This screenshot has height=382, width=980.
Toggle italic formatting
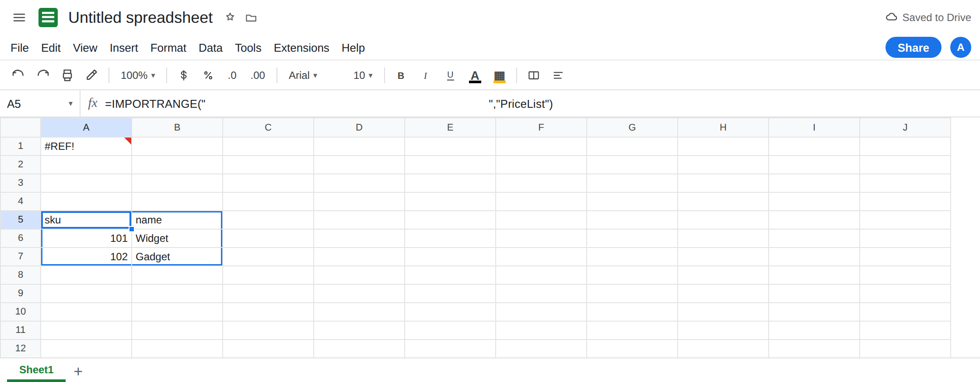425,75
